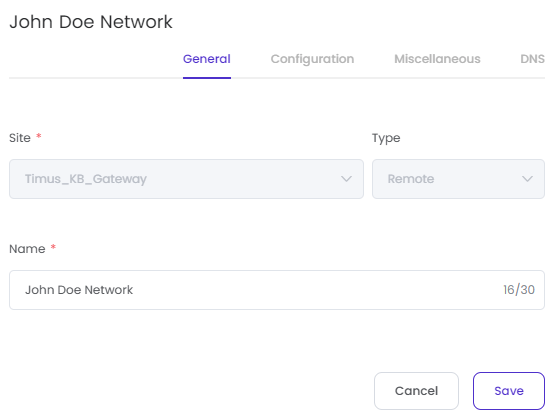Switch to the Configuration tab

[312, 59]
